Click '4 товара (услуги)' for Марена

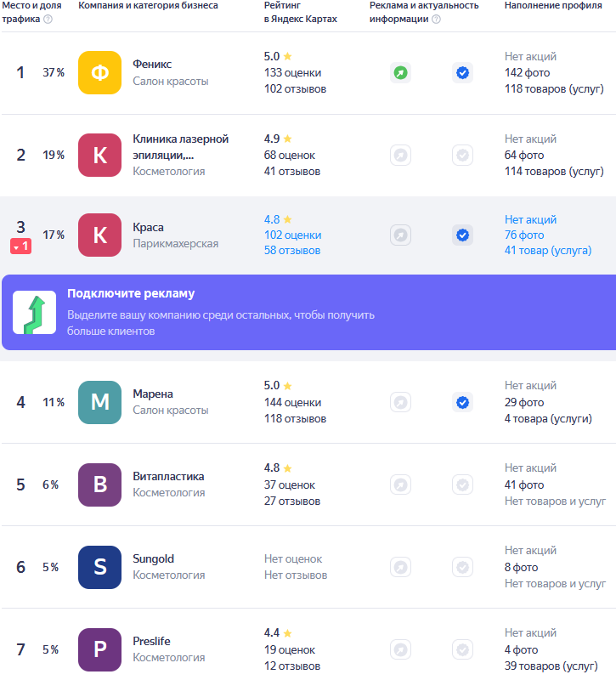(x=548, y=418)
